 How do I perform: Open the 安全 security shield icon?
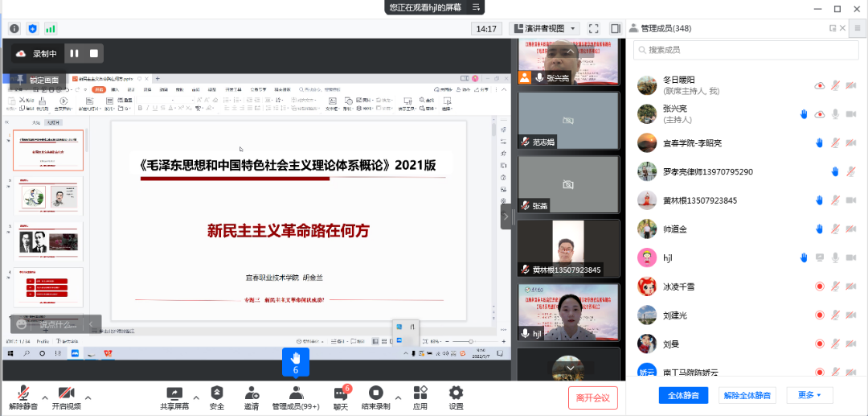point(217,393)
